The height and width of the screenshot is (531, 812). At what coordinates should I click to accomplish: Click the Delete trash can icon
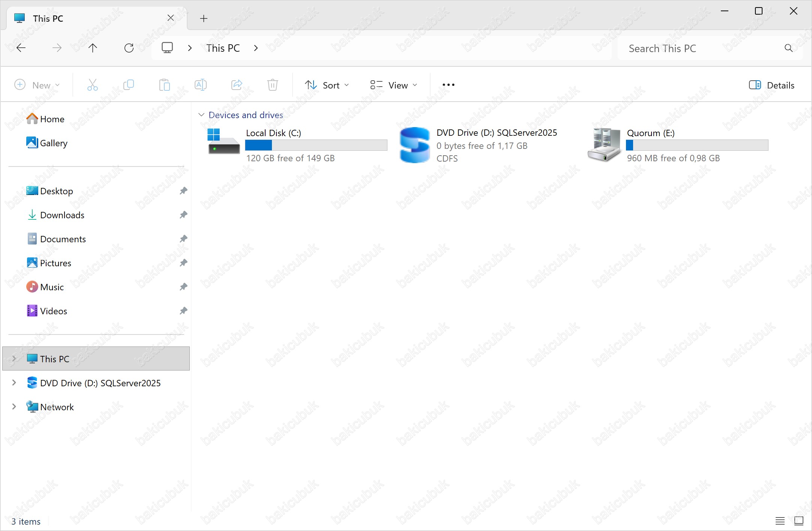pos(273,85)
